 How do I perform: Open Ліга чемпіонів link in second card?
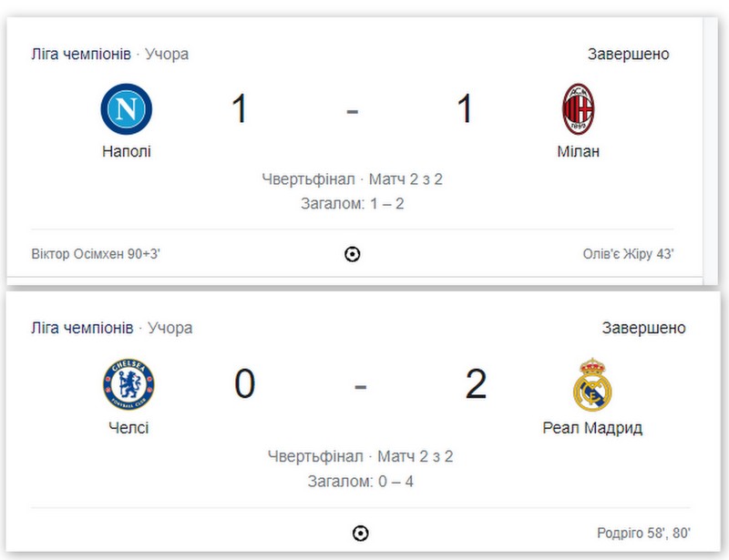[x=82, y=328]
